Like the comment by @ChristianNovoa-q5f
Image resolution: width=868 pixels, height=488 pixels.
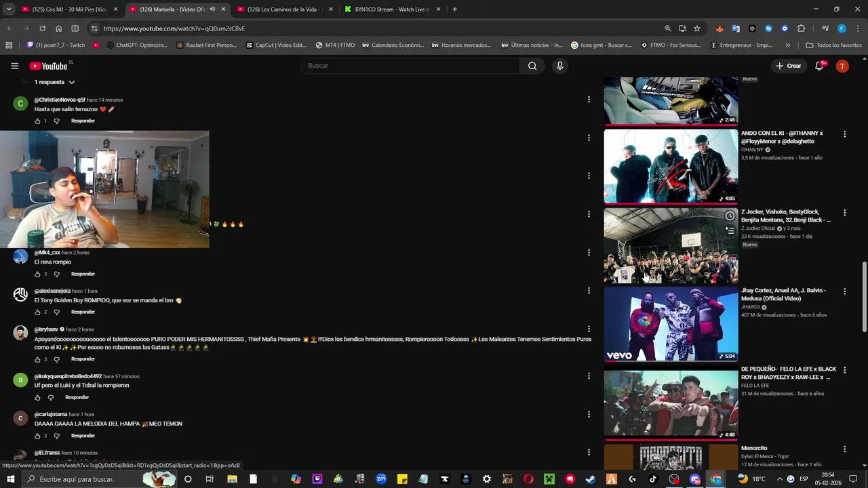tap(37, 121)
